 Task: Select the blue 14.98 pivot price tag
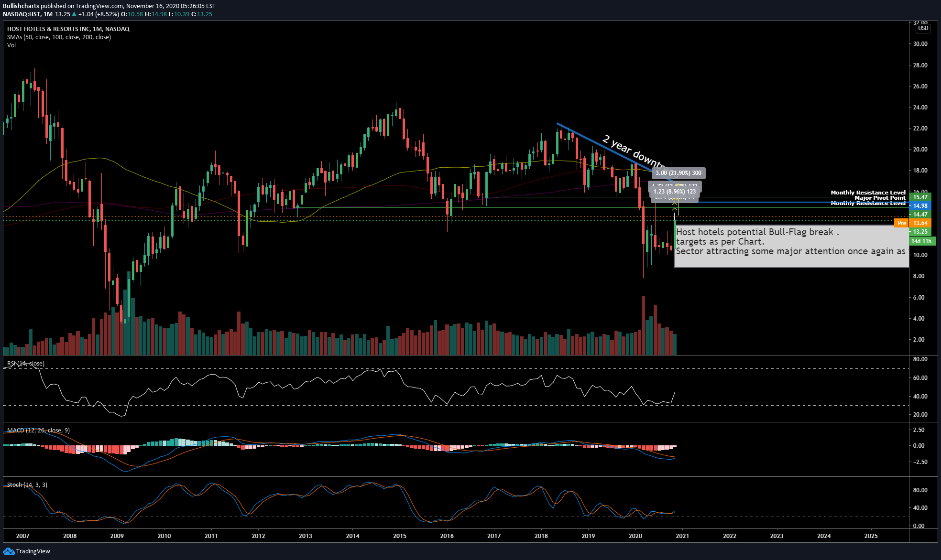920,206
